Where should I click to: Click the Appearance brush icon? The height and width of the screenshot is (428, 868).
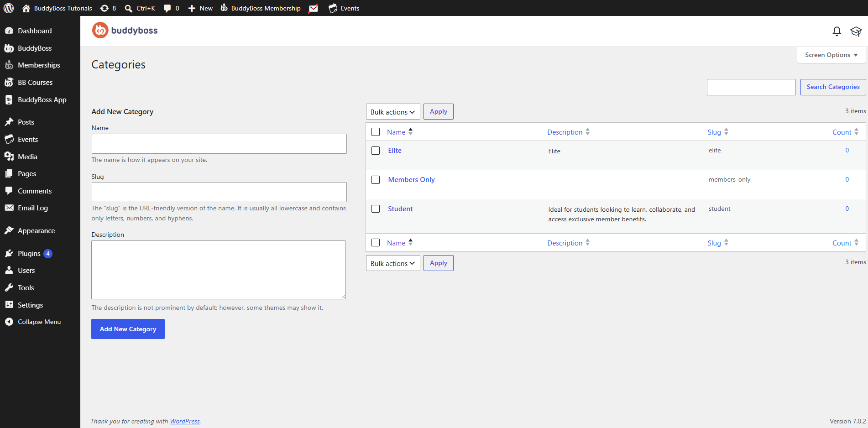point(9,230)
